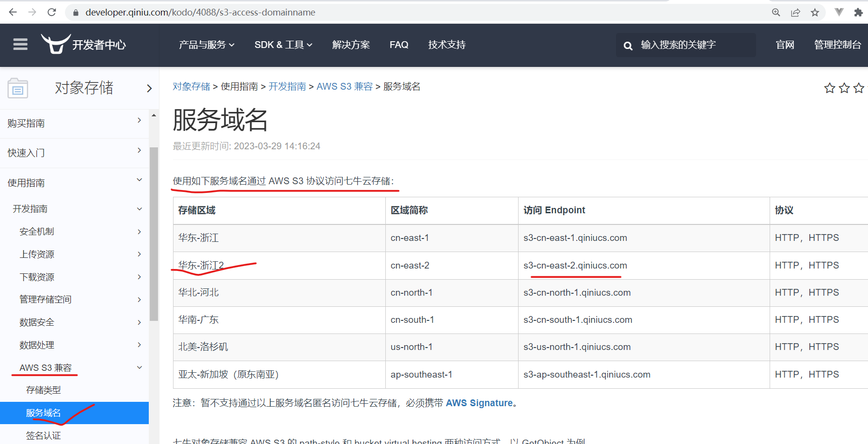Click the s3-cn-south-1.qiniucs.com endpoint cell
Image resolution: width=868 pixels, height=444 pixels.
pos(644,320)
